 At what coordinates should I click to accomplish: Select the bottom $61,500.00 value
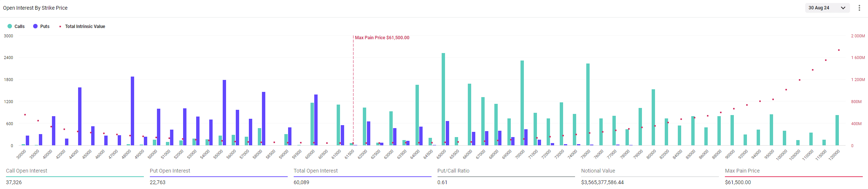click(x=738, y=182)
